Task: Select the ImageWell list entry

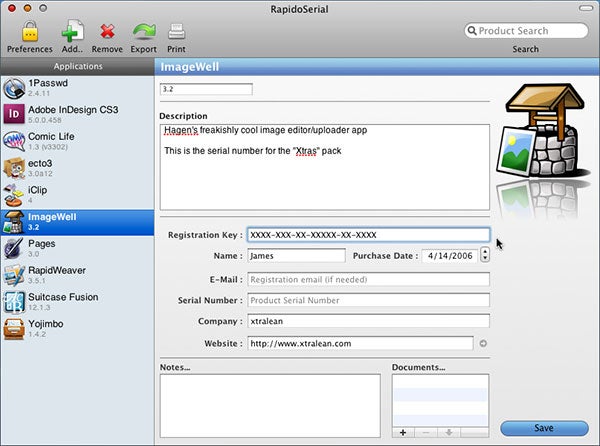Action: pos(77,222)
